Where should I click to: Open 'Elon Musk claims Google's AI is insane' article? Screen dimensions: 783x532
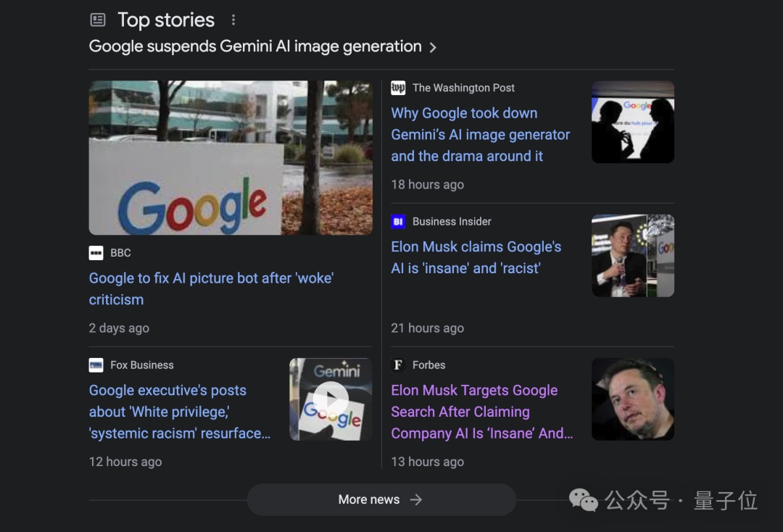[x=476, y=257]
